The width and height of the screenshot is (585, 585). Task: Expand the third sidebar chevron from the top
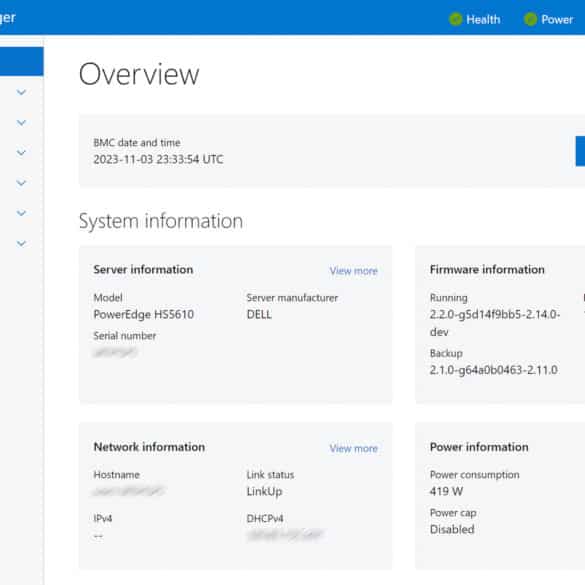(21, 153)
